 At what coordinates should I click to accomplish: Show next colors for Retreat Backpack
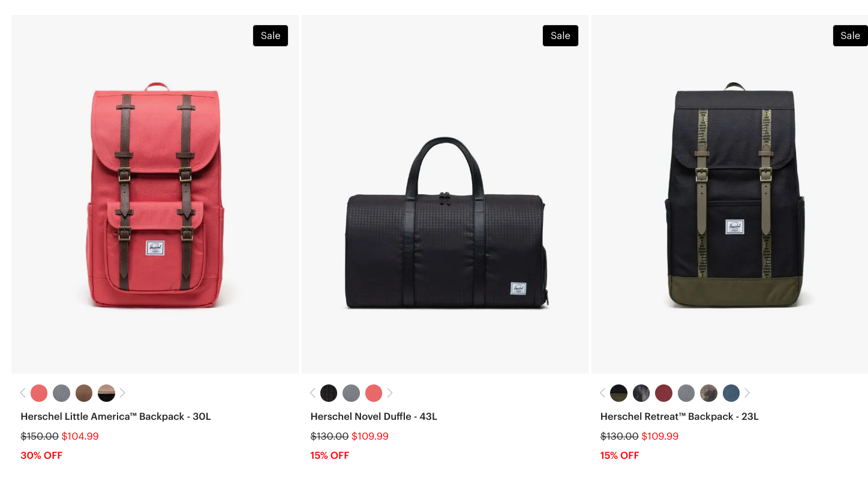pyautogui.click(x=747, y=393)
